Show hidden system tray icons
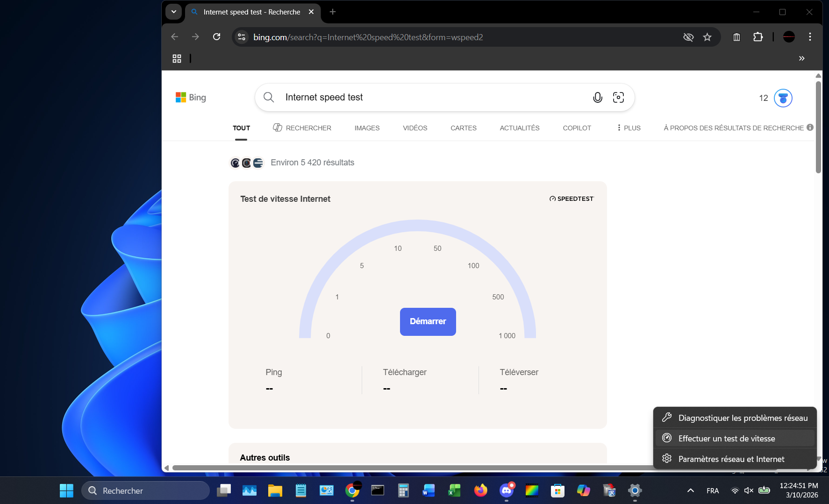829x504 pixels. pyautogui.click(x=690, y=490)
